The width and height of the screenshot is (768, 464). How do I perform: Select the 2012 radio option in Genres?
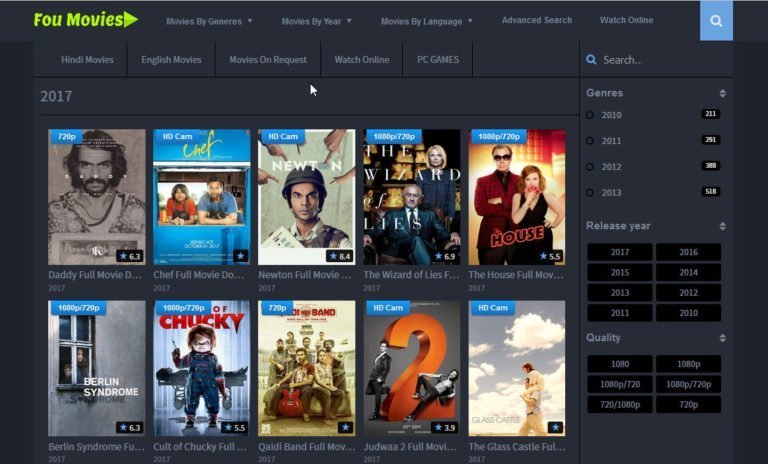590,167
